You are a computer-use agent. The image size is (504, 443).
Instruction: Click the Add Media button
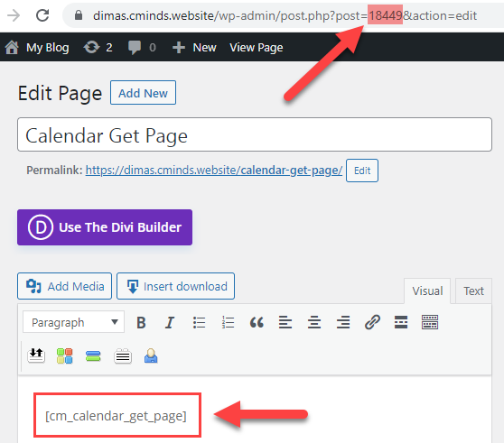point(65,286)
